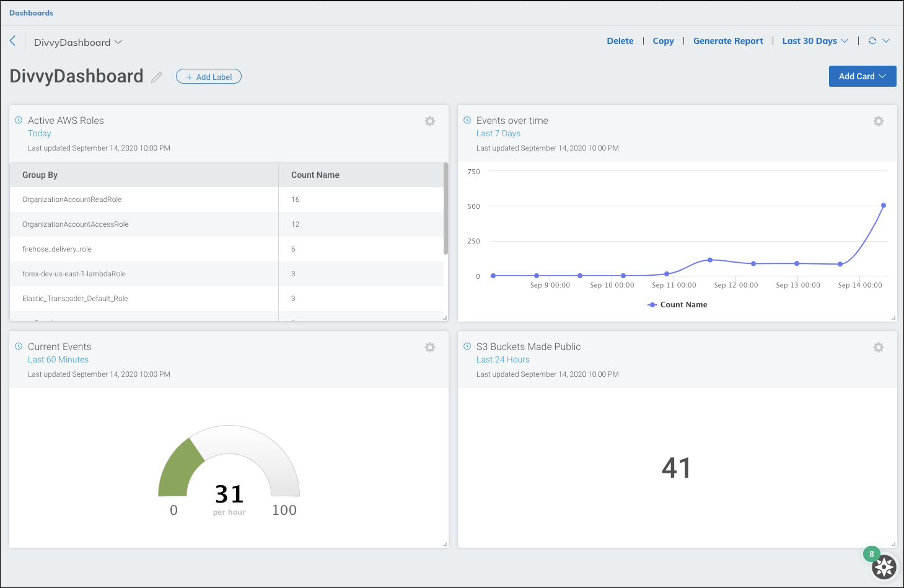Select the OrganizationAccountAccessRole row
The image size is (904, 588).
[227, 224]
